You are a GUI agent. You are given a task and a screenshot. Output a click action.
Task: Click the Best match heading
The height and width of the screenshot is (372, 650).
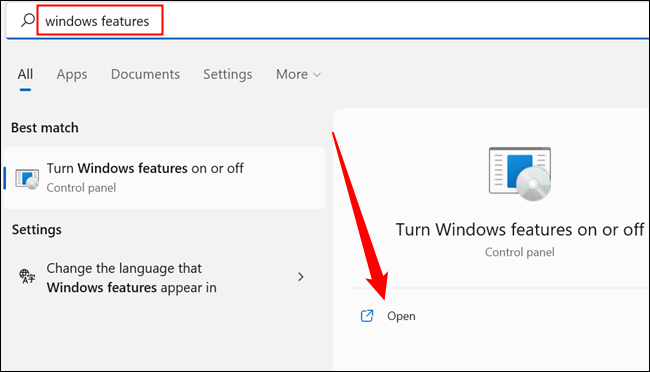click(x=45, y=128)
